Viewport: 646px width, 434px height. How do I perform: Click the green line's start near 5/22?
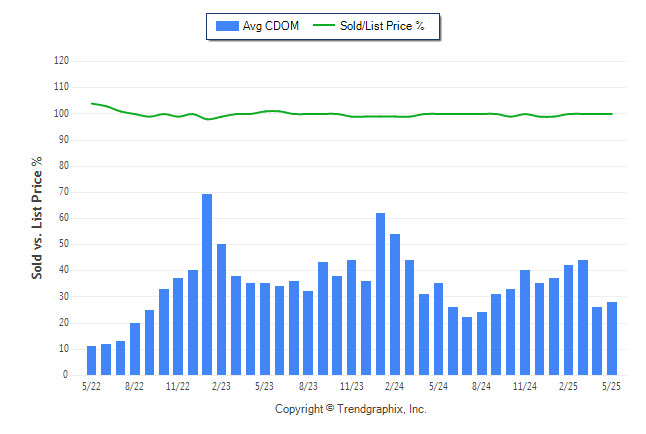click(92, 103)
